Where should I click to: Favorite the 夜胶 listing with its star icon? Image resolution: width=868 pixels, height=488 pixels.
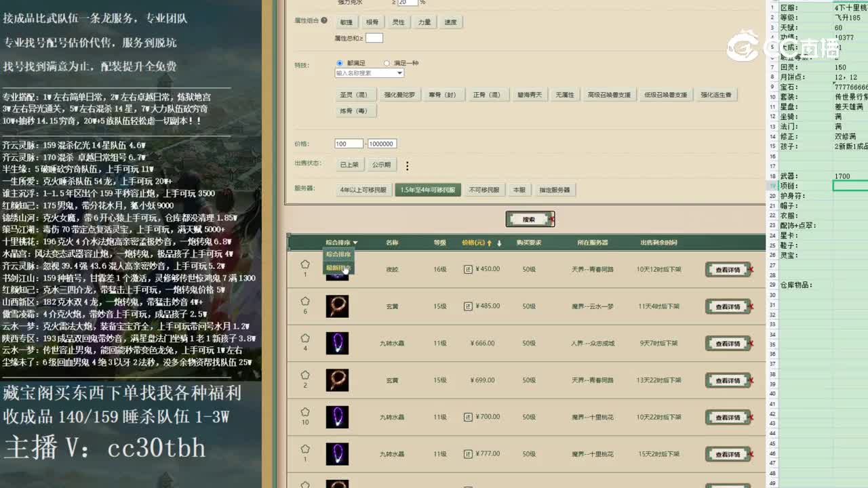pyautogui.click(x=306, y=264)
